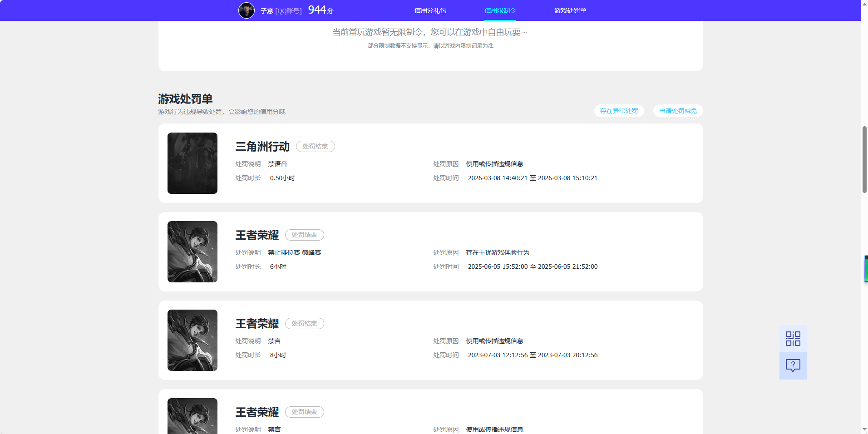
Task: Click the 6小时 penalty duration value
Action: 278,266
